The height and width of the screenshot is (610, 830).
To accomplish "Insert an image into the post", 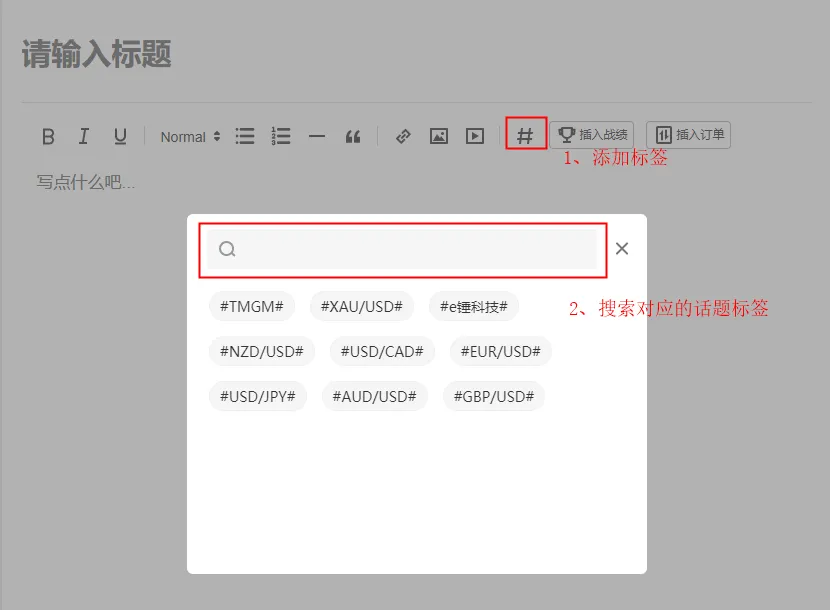I will (439, 137).
